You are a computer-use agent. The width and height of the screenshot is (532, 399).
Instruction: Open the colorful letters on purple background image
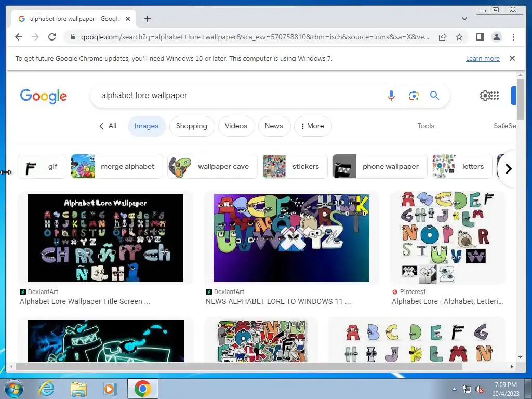click(291, 238)
